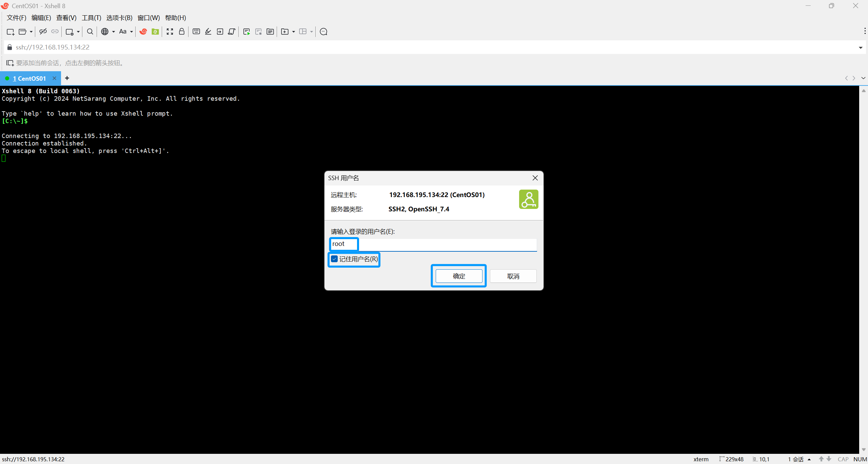
Task: Click the New Session toolbar icon
Action: (10, 32)
